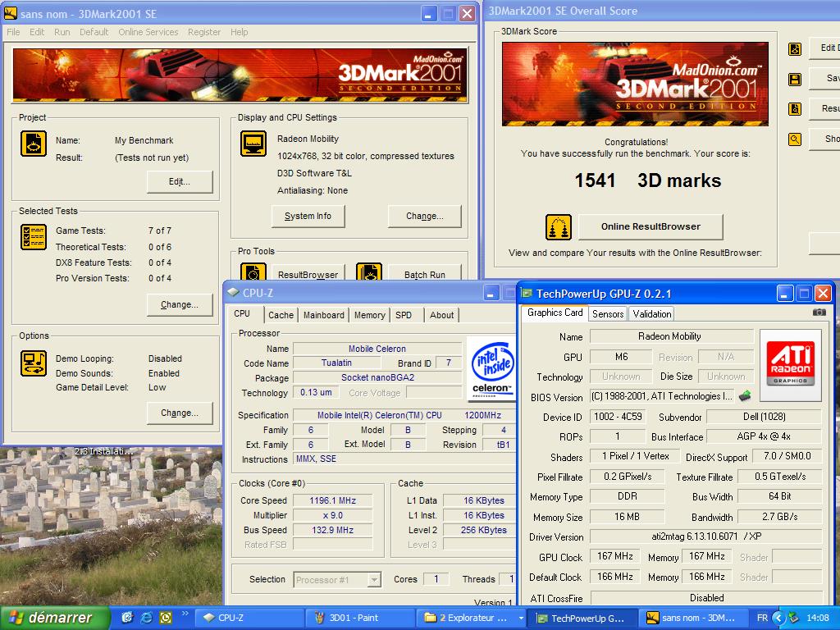Click the Internet Explorer quick launch icon
Screen dimensions: 840x630
pyautogui.click(x=146, y=618)
